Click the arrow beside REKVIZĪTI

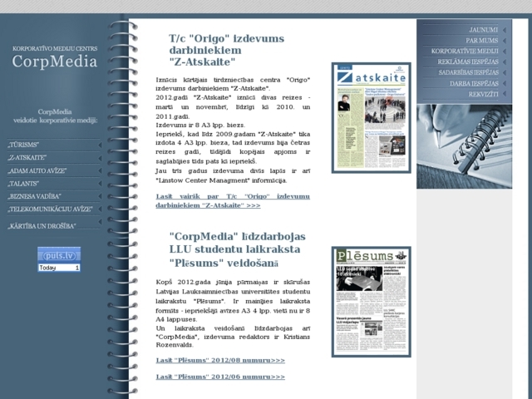[505, 94]
